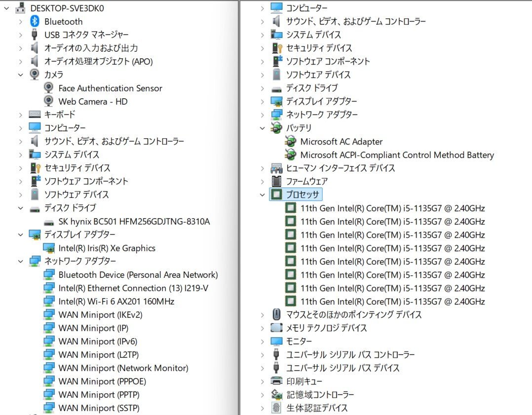Click the network icon of WAN Miniport (IKEv2)
The image size is (532, 415).
[x=49, y=314]
